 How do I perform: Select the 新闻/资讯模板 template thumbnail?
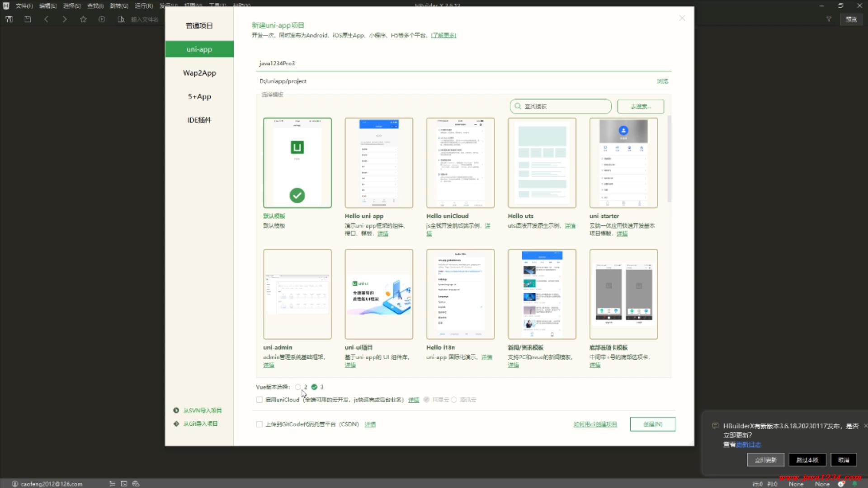pos(542,294)
